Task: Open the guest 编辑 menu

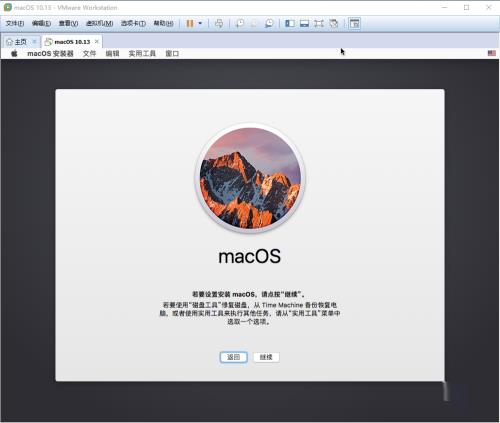Action: coord(112,53)
